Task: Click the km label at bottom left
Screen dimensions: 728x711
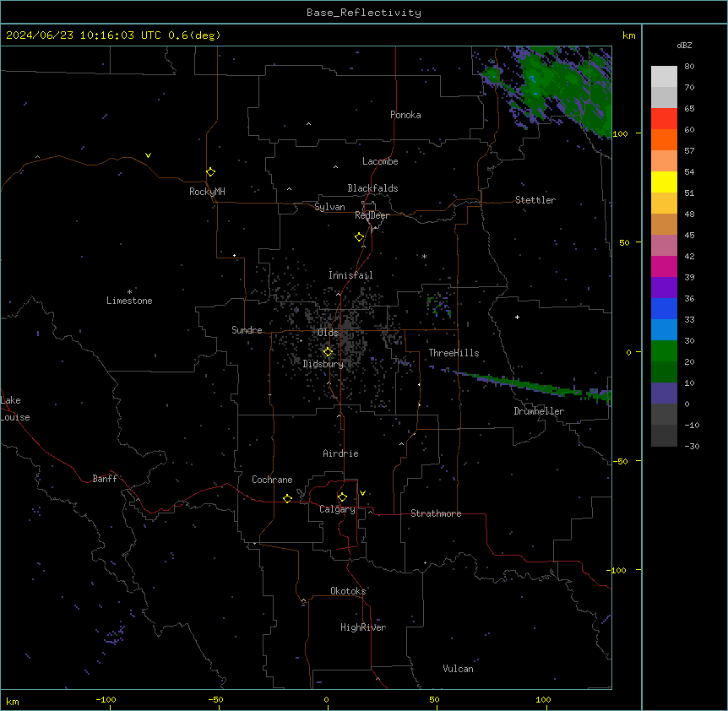Action: click(x=13, y=701)
